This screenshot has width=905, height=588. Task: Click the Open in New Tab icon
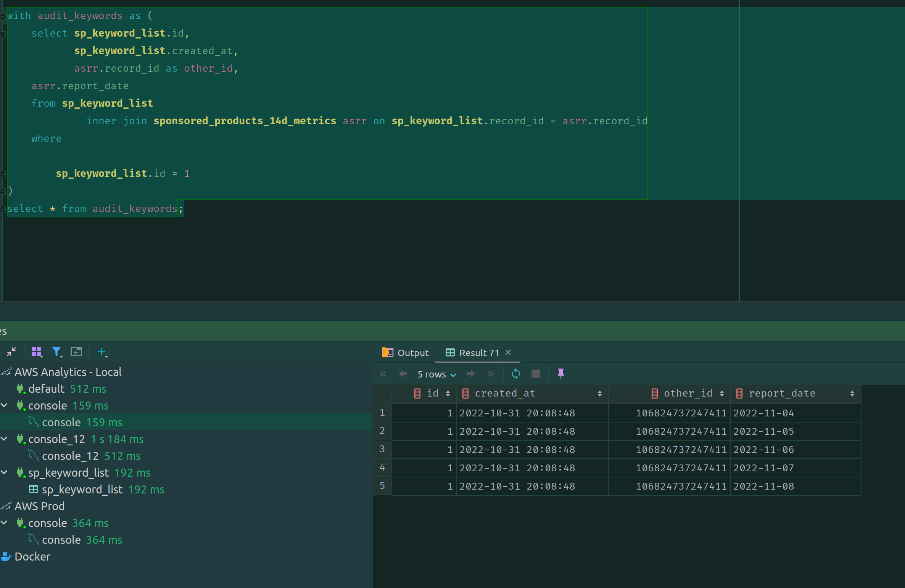(x=76, y=352)
